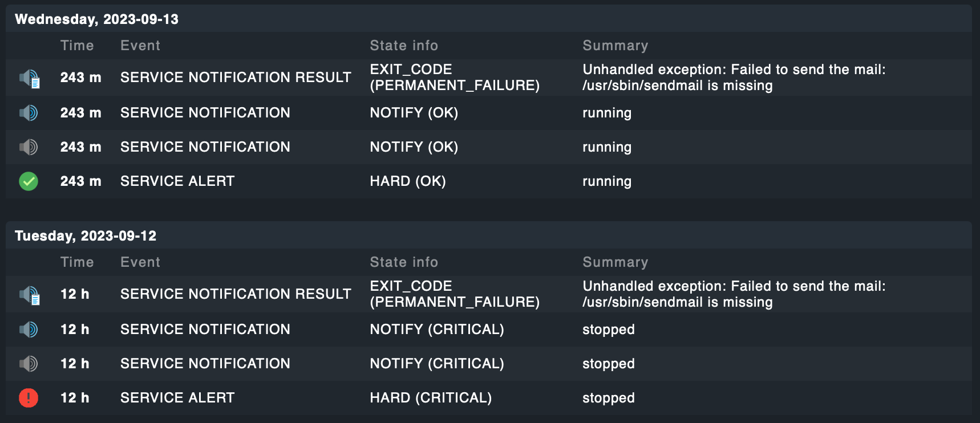Image resolution: width=980 pixels, height=423 pixels.
Task: Click Tuesday's SERVICE NOTIFICATION RESULT event text
Action: [236, 294]
